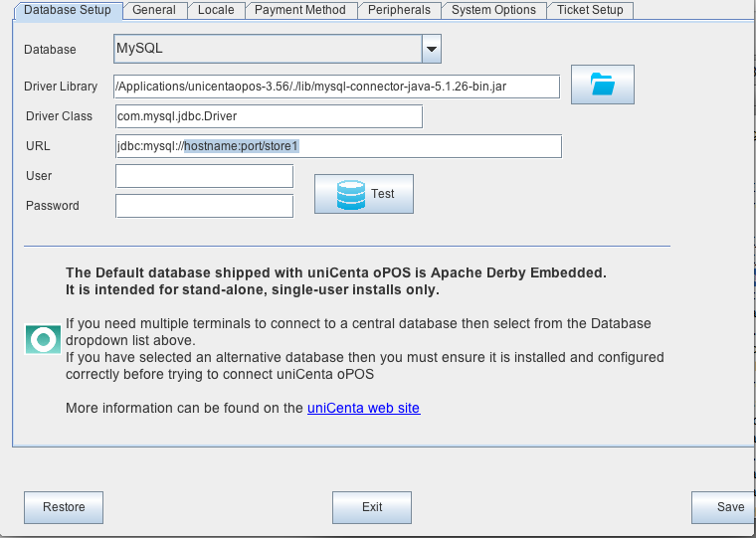Click the URL label
Screen dimensions: 756x538
click(x=38, y=146)
